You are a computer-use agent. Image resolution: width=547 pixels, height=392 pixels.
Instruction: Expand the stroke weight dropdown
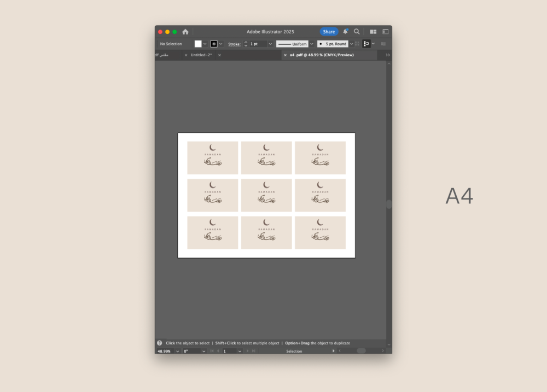click(270, 44)
